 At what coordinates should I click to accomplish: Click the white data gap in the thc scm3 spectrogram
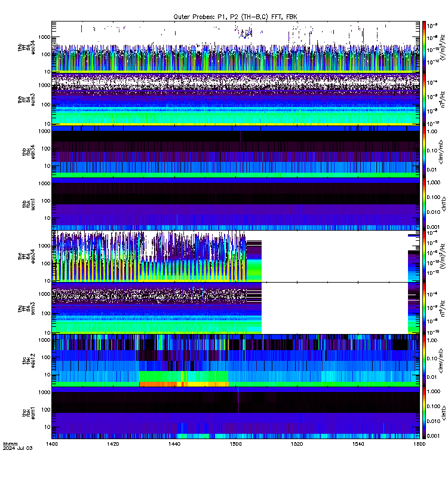tap(335, 308)
